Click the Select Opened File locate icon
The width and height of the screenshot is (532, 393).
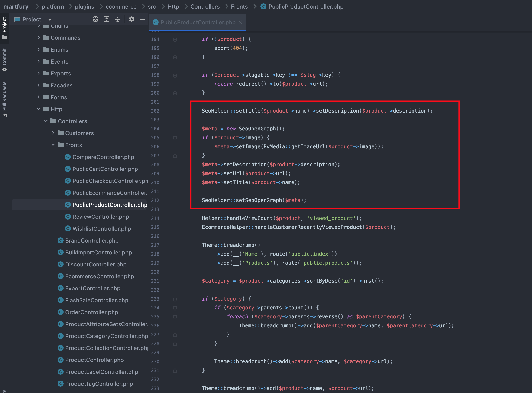tap(95, 19)
